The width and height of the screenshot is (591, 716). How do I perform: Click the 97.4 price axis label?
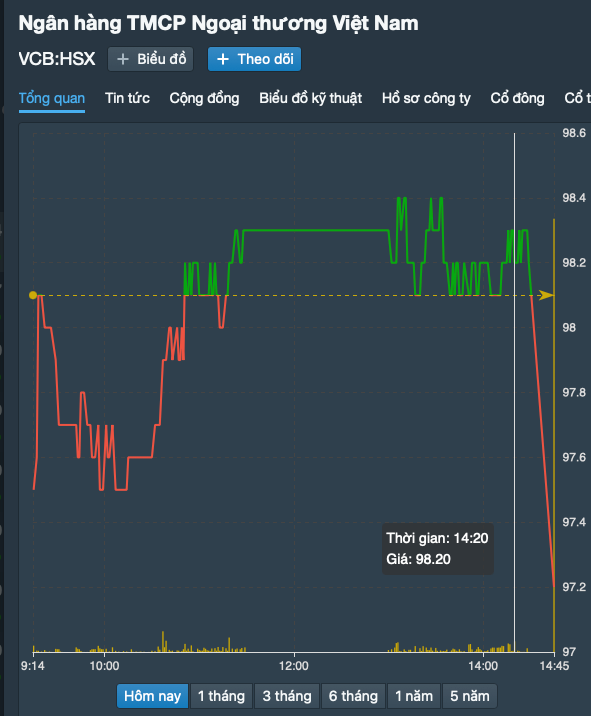click(x=574, y=522)
